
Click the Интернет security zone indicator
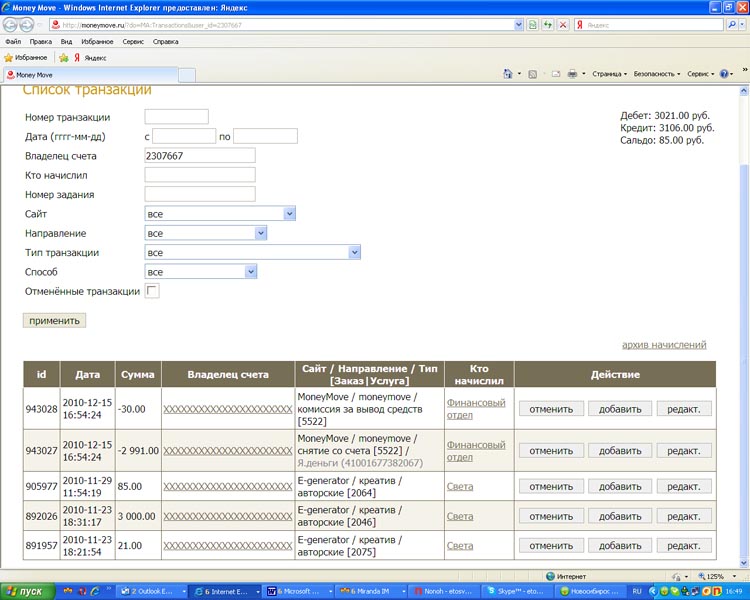click(566, 576)
